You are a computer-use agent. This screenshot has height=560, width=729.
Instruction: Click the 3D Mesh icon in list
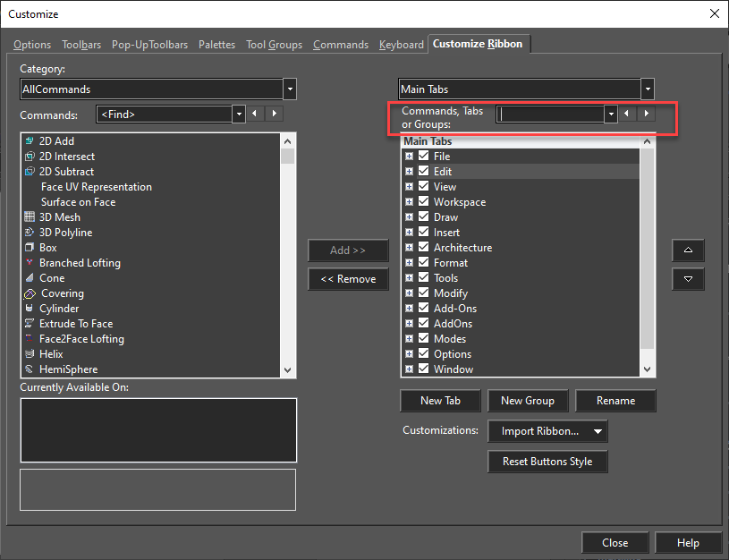30,217
